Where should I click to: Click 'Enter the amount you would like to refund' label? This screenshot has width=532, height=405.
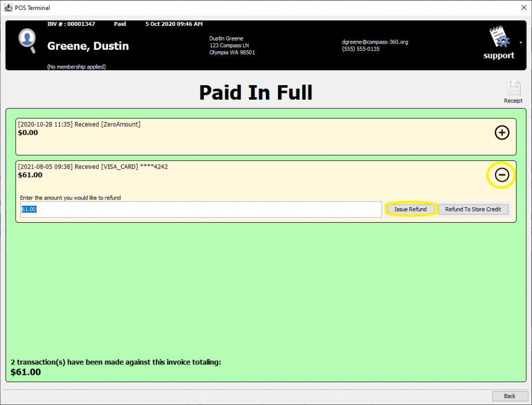click(70, 198)
